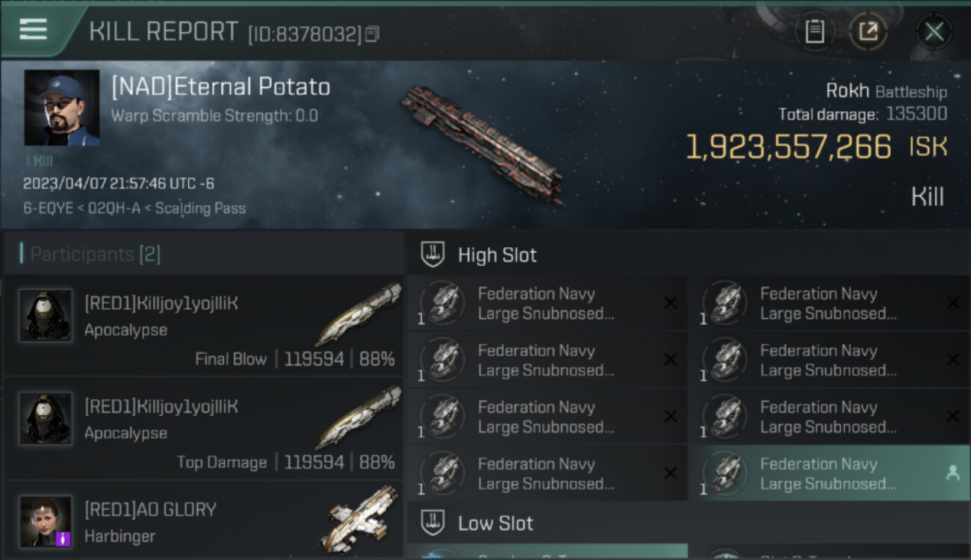Click the Low Slot shield icon

click(x=432, y=523)
